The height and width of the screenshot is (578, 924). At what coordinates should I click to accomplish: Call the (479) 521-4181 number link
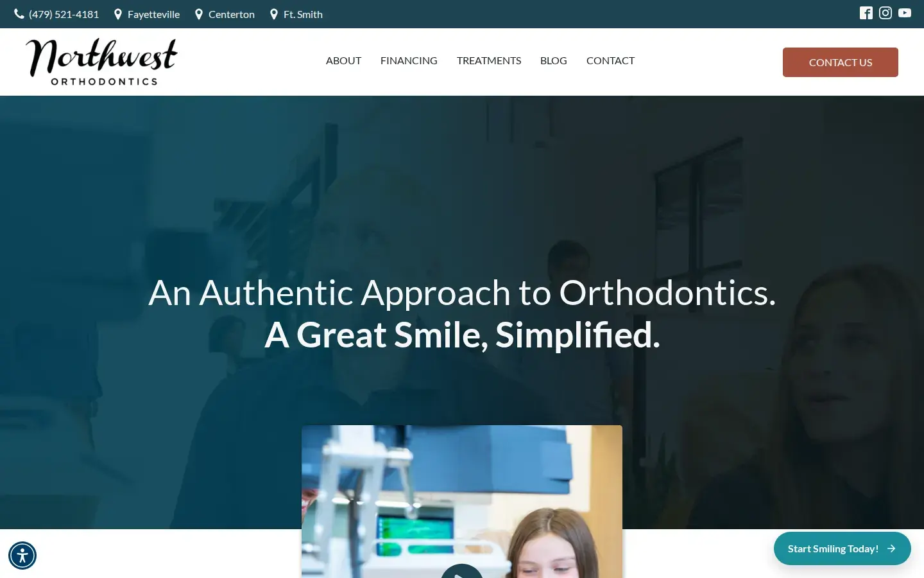coord(64,14)
